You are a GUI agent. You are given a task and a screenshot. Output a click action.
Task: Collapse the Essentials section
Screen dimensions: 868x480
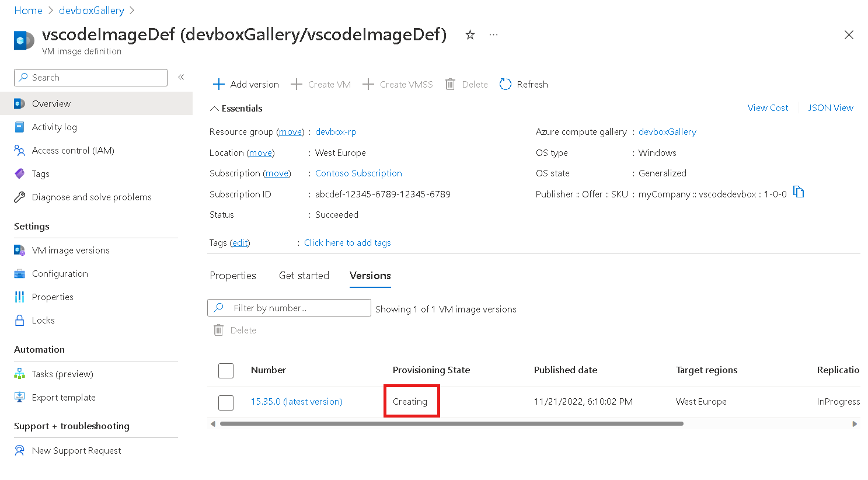tap(215, 109)
